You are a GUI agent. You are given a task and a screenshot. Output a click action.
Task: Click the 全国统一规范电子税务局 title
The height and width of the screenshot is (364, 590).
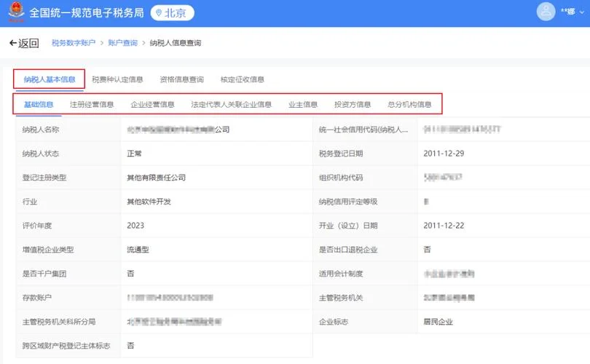click(x=87, y=13)
